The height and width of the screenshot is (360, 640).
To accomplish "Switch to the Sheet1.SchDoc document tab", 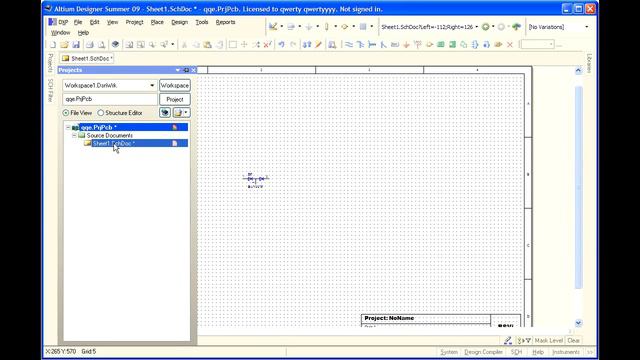I will pyautogui.click(x=87, y=58).
